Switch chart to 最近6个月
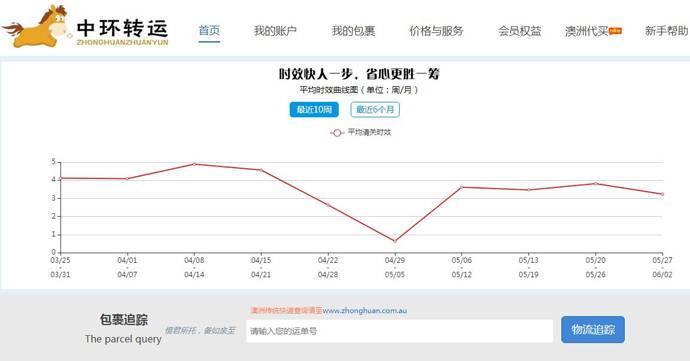 [x=375, y=110]
